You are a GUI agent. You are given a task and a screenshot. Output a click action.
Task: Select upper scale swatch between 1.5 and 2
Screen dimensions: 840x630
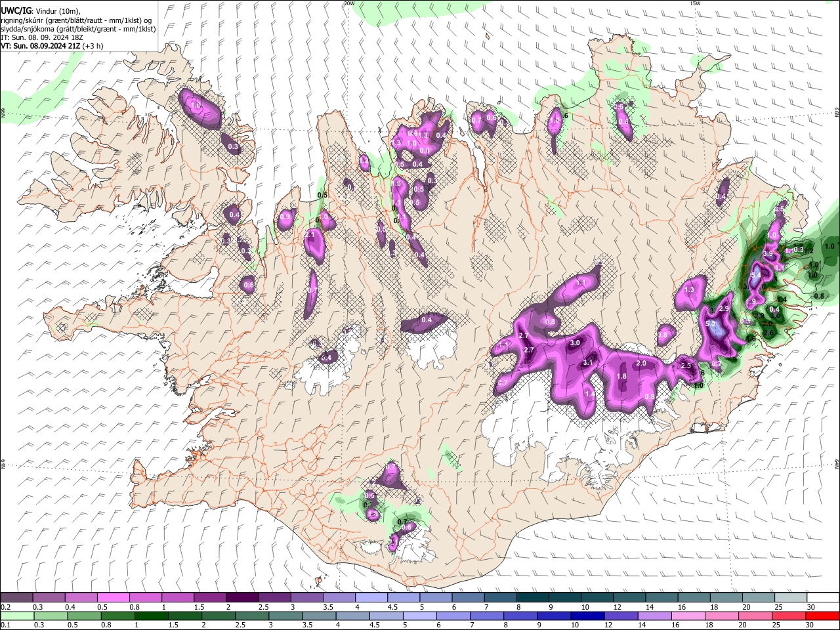(210, 598)
